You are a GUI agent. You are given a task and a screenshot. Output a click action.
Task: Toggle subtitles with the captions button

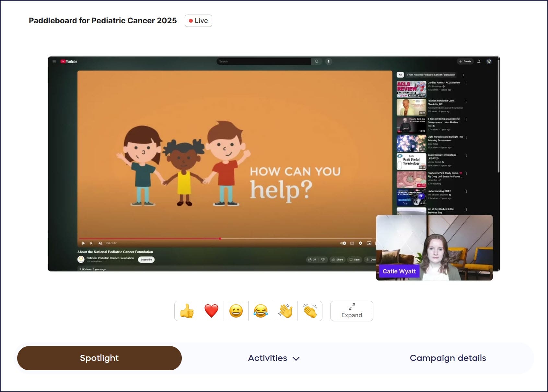(x=352, y=243)
